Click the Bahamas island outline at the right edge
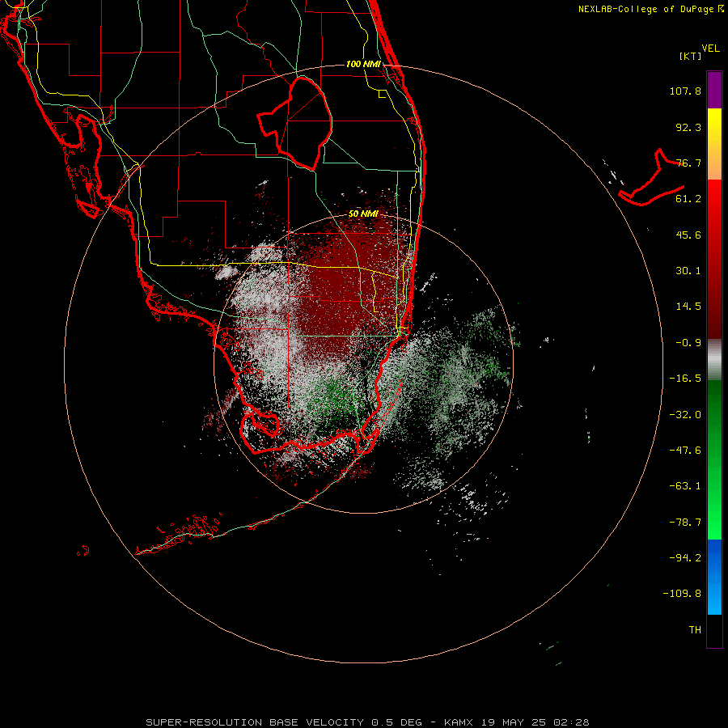Image resolution: width=728 pixels, height=728 pixels. tap(651, 178)
